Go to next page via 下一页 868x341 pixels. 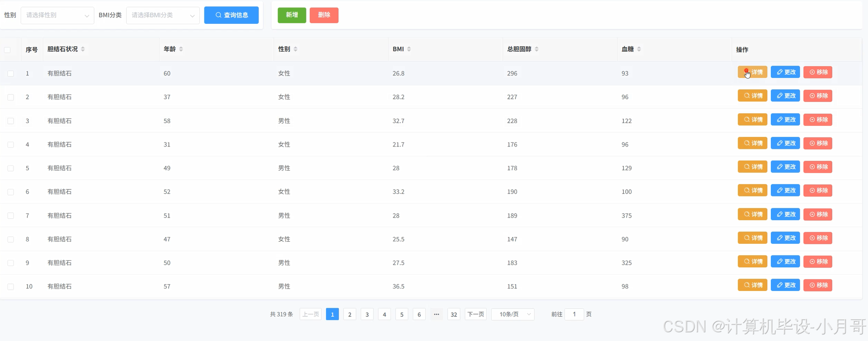click(x=476, y=314)
